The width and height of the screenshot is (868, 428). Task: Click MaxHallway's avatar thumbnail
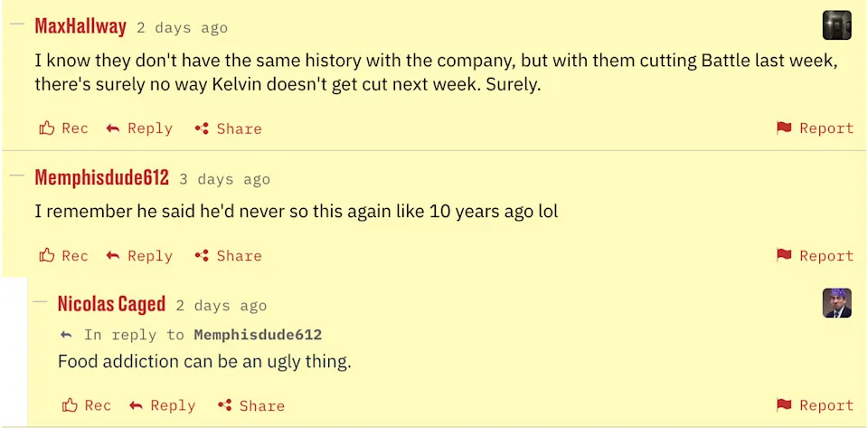click(836, 25)
